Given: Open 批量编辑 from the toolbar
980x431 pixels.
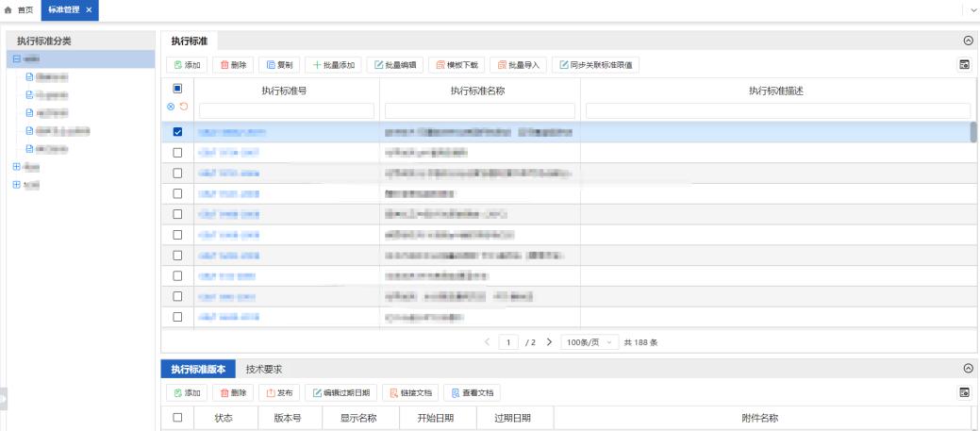Looking at the screenshot, I should [x=395, y=65].
